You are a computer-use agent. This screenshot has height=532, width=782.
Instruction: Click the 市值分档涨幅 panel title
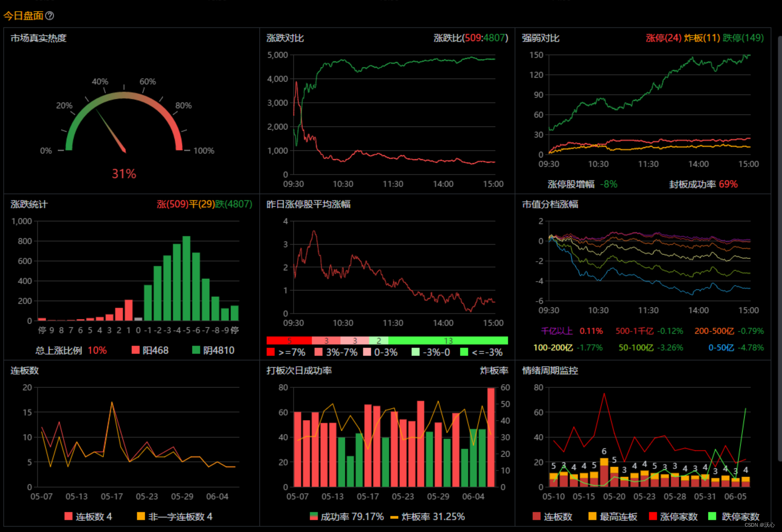coord(550,204)
